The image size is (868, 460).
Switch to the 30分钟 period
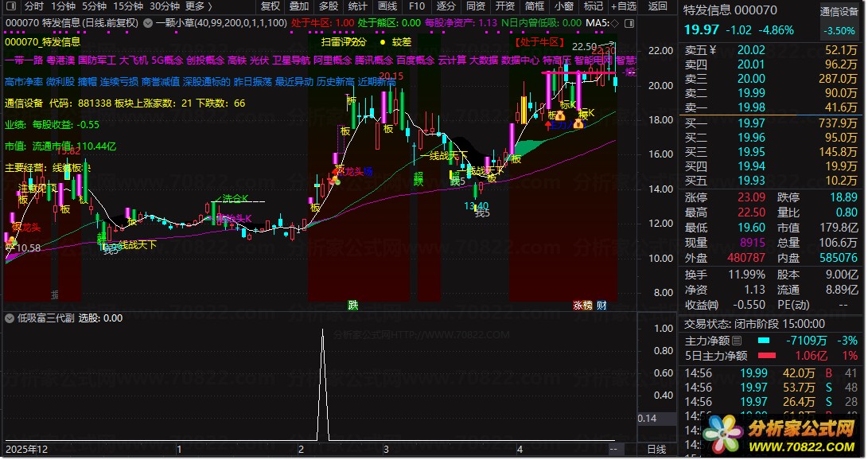[x=165, y=6]
